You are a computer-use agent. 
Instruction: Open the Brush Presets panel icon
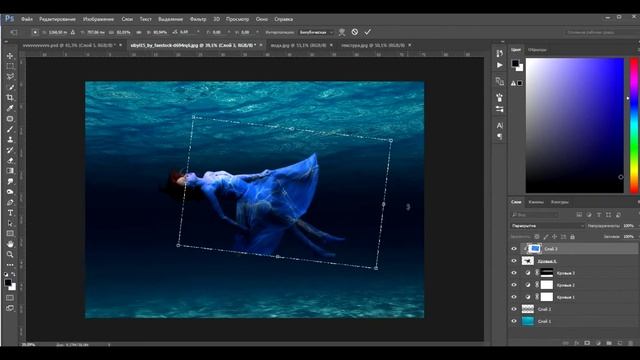click(x=500, y=109)
